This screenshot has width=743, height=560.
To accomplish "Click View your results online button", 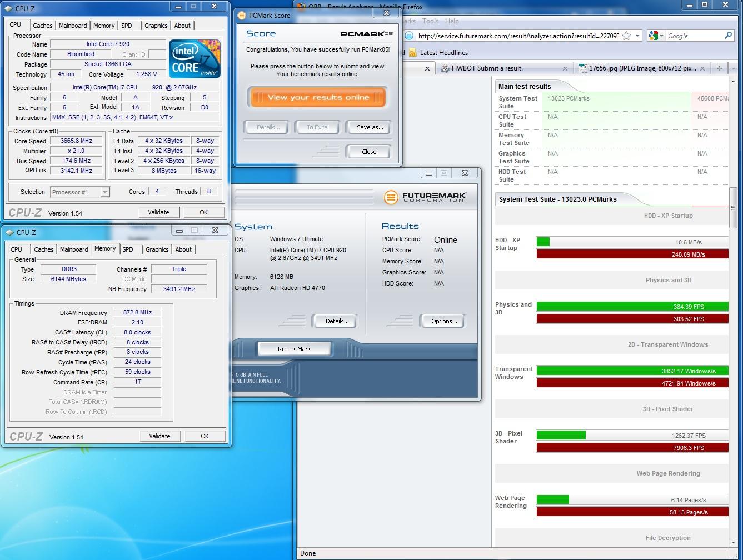I will click(318, 98).
